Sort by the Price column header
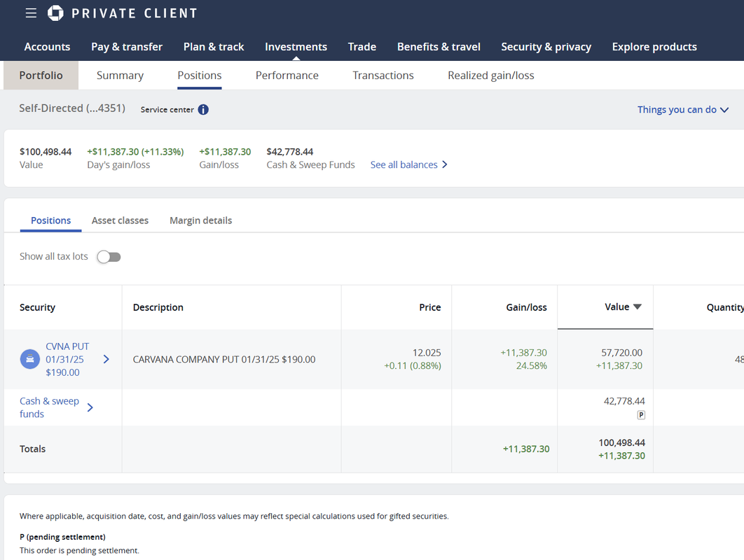Screen dimensions: 744x560 [x=430, y=307]
